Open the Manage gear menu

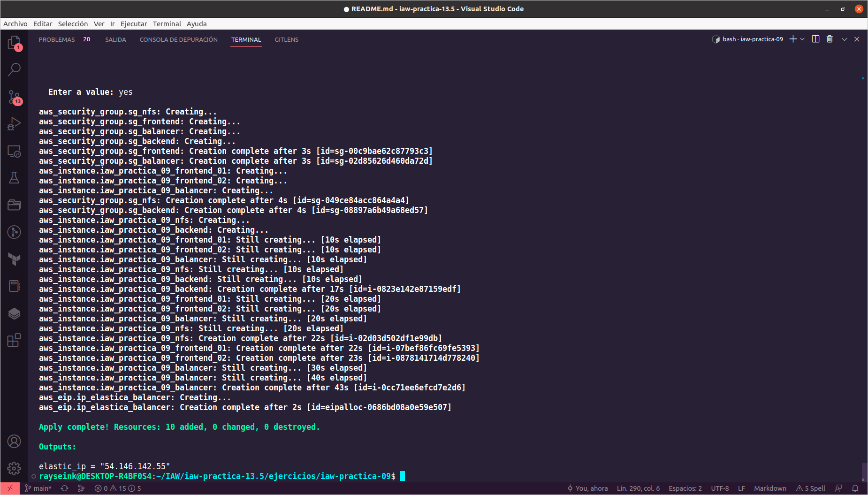click(x=14, y=468)
